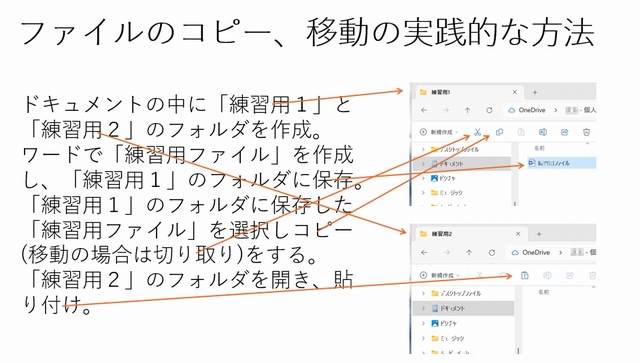Click the Copy icon in 練習用1 window
The image size is (640, 363).
pos(499,132)
